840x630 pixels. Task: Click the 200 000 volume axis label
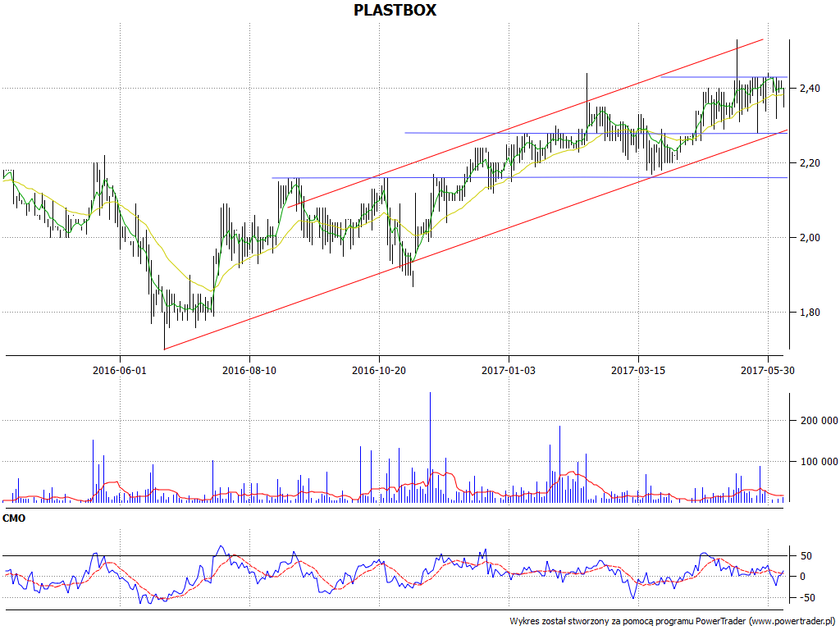click(x=819, y=421)
